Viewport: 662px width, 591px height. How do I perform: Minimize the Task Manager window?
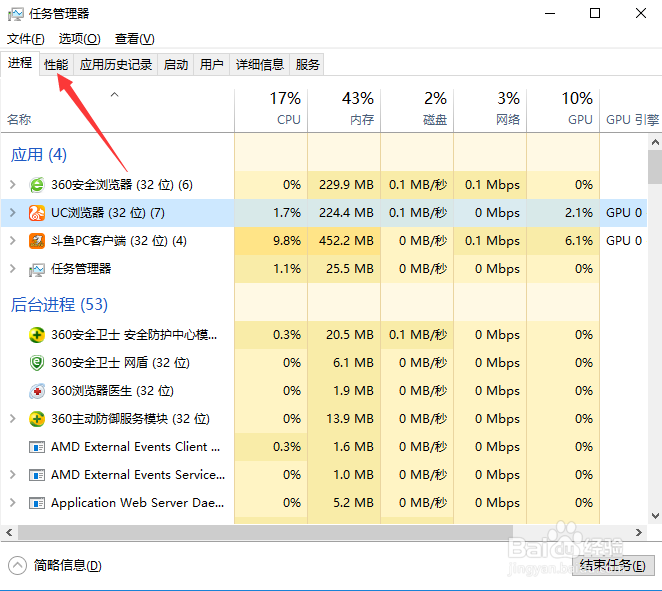[x=550, y=14]
